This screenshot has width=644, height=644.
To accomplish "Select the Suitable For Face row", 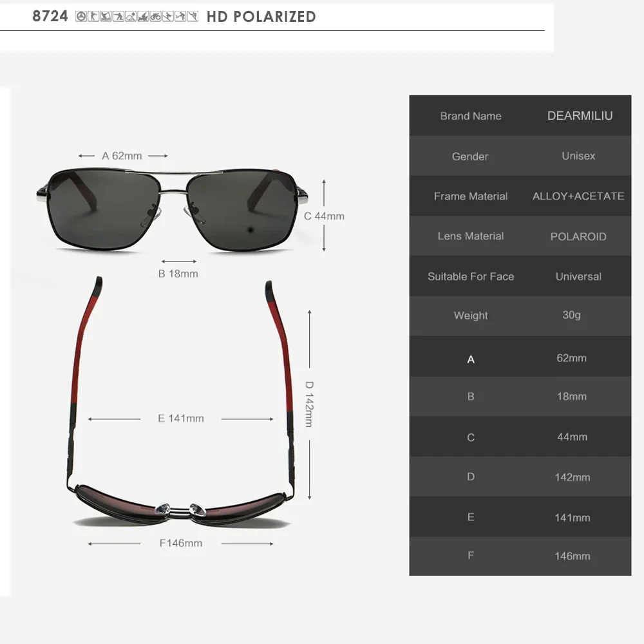I will point(520,276).
